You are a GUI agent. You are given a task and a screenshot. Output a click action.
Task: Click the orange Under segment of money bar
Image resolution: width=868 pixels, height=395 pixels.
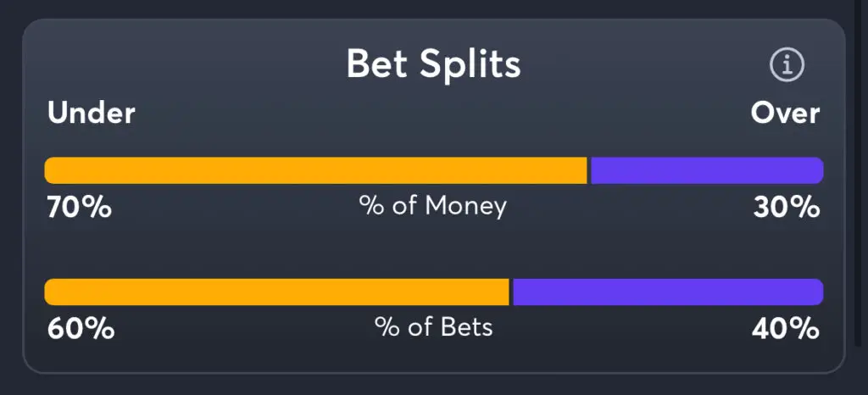[x=315, y=170]
